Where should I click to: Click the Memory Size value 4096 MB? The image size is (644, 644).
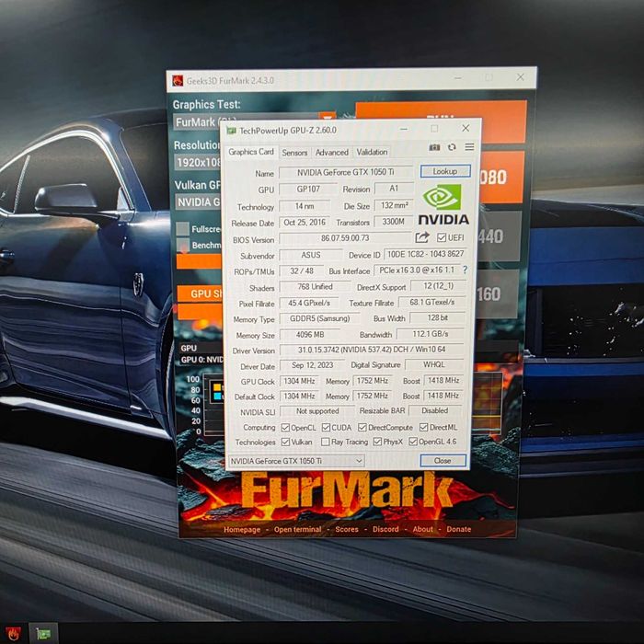(x=310, y=335)
